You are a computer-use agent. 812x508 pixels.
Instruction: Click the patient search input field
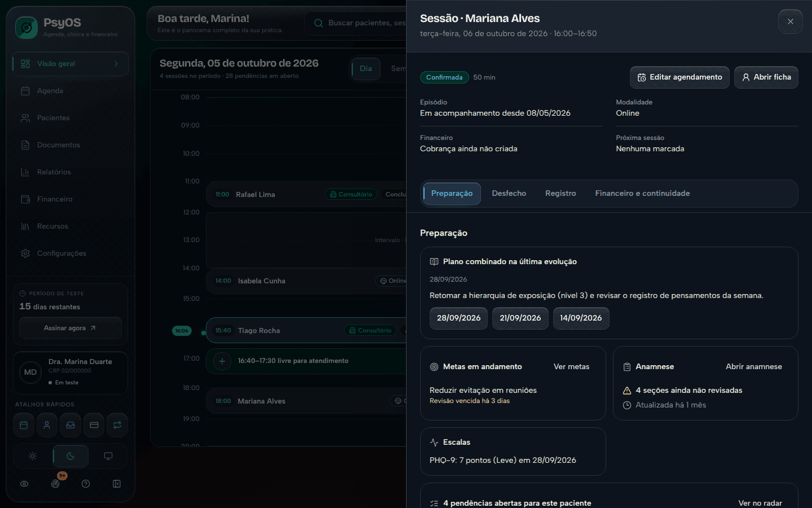(356, 23)
